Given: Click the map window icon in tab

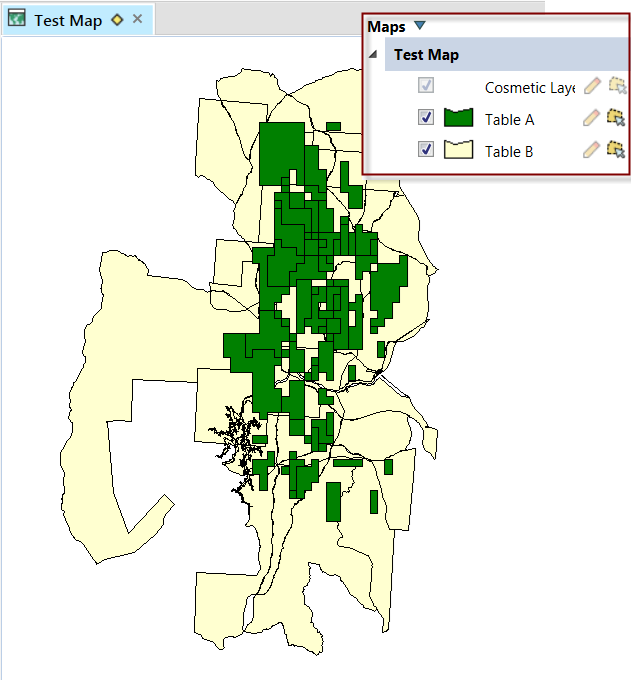Looking at the screenshot, I should click(x=17, y=20).
